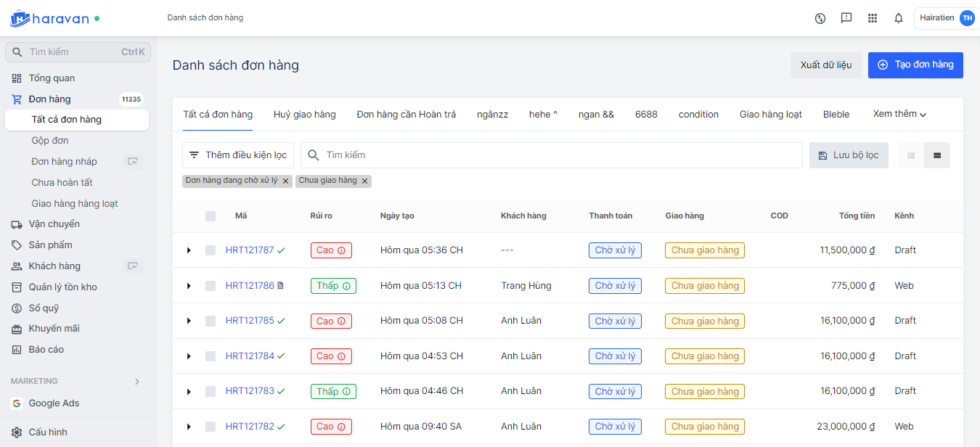
Task: Switch to the compact list view icon
Action: tap(911, 155)
